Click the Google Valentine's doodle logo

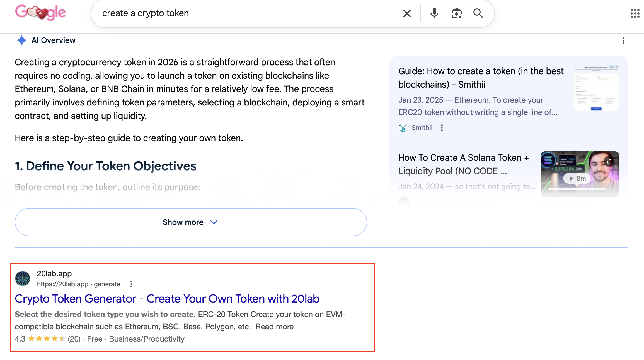click(40, 13)
